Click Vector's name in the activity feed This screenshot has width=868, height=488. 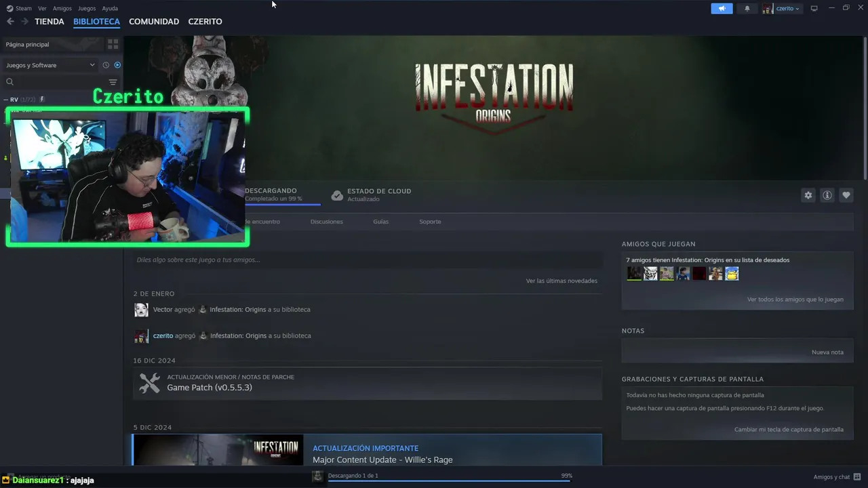pyautogui.click(x=163, y=310)
